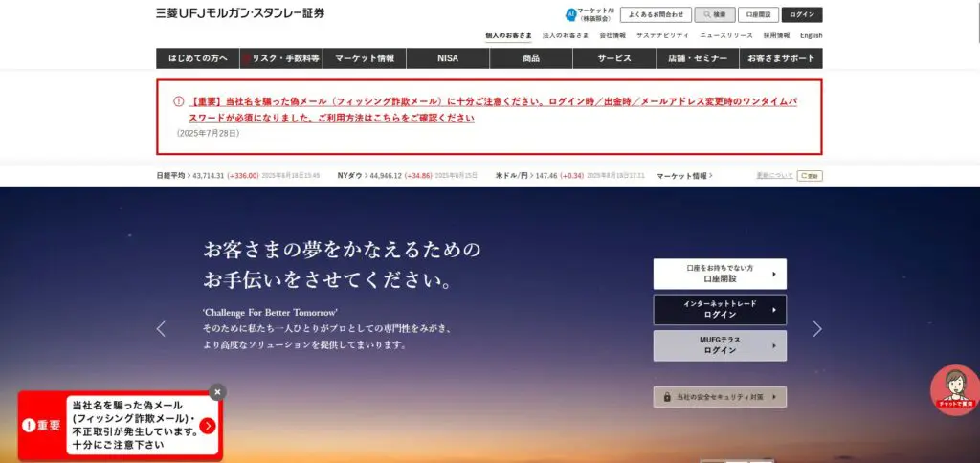This screenshot has height=463, width=980.
Task: Click the 三菱UFJモルガン・スタンレー証券 logo
Action: tap(240, 13)
